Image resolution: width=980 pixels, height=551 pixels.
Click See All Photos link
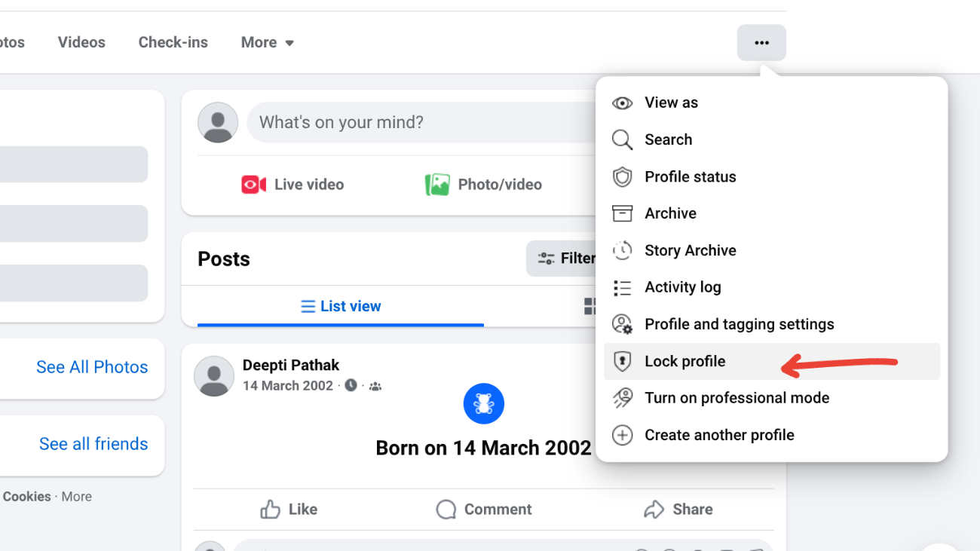coord(91,367)
